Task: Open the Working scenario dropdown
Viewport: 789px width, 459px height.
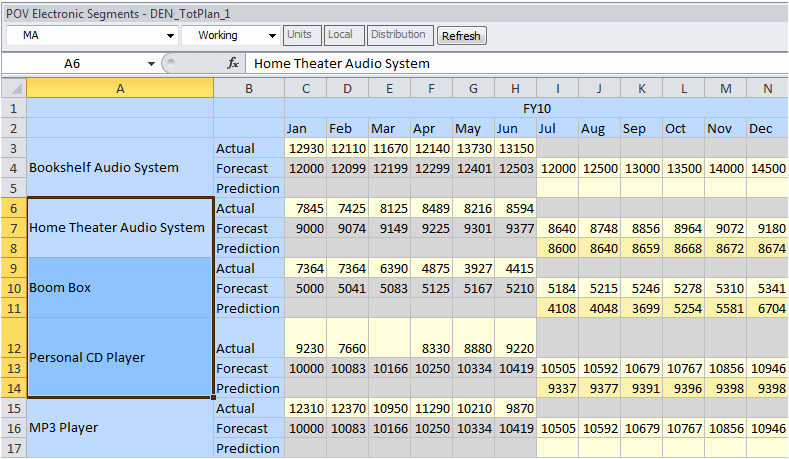Action: (271, 36)
